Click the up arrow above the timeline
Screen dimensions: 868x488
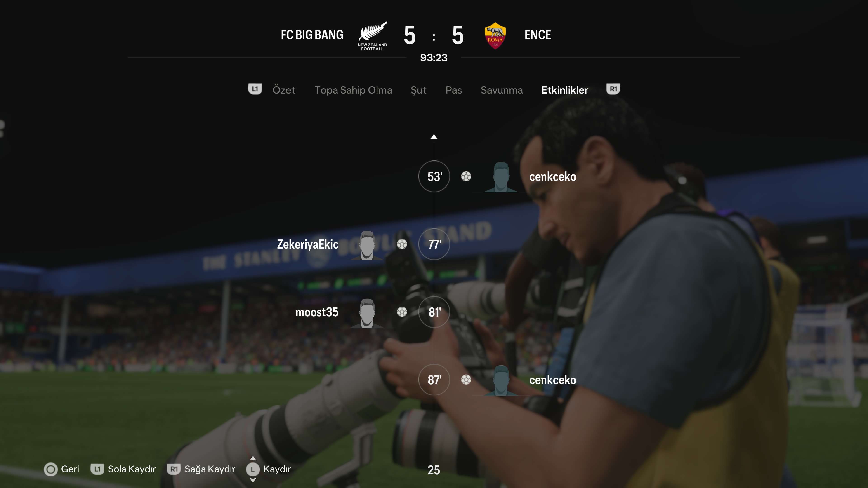pos(434,137)
